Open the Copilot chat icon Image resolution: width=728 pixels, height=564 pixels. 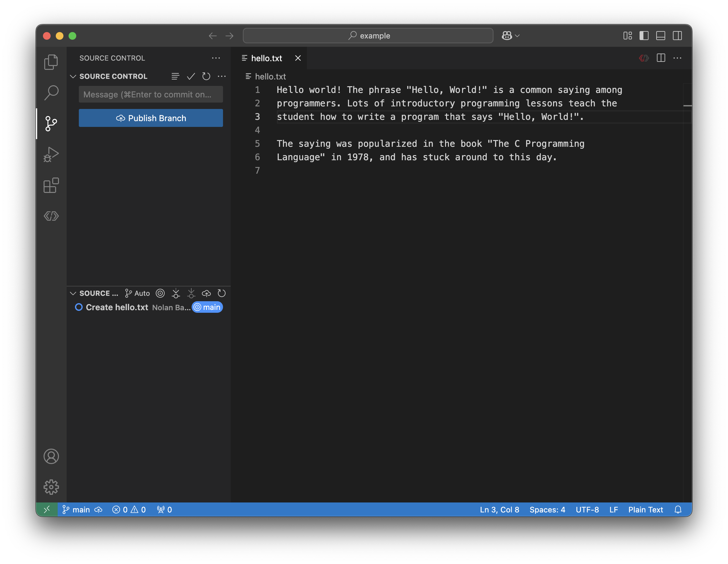pos(507,36)
